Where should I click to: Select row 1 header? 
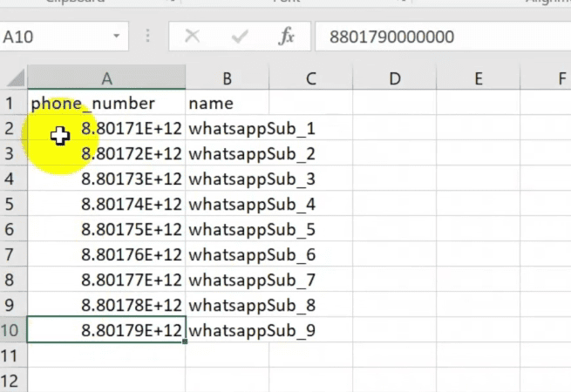point(10,104)
